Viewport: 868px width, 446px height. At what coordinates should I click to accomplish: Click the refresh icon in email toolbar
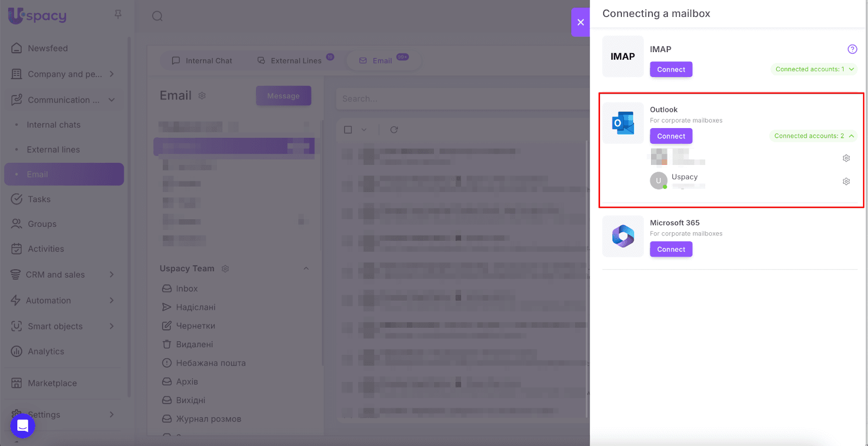tap(394, 130)
